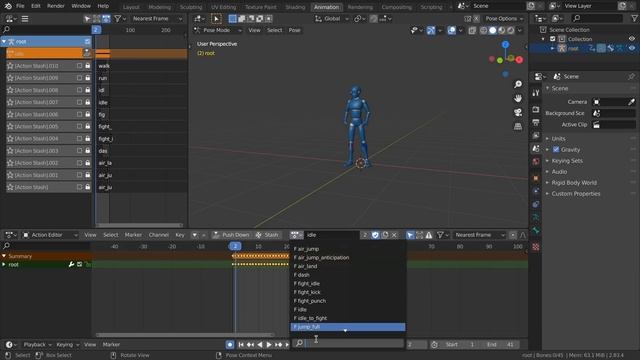Expand the Audio panel

[559, 172]
